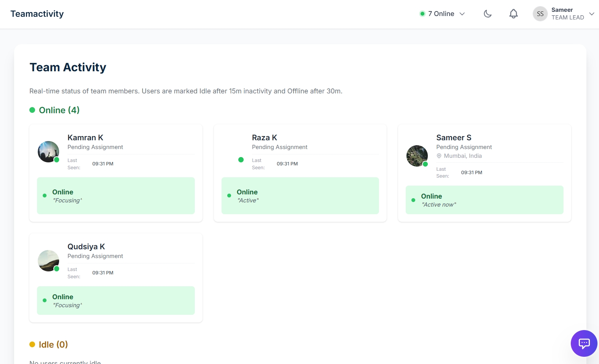The width and height of the screenshot is (599, 364).
Task: Click Kamran K's profile picture
Action: coord(48,152)
